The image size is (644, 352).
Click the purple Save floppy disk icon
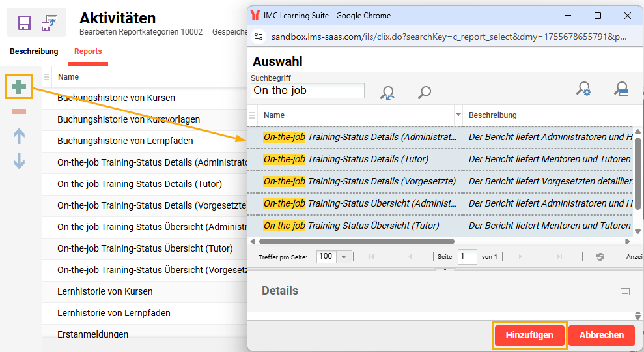pyautogui.click(x=24, y=23)
